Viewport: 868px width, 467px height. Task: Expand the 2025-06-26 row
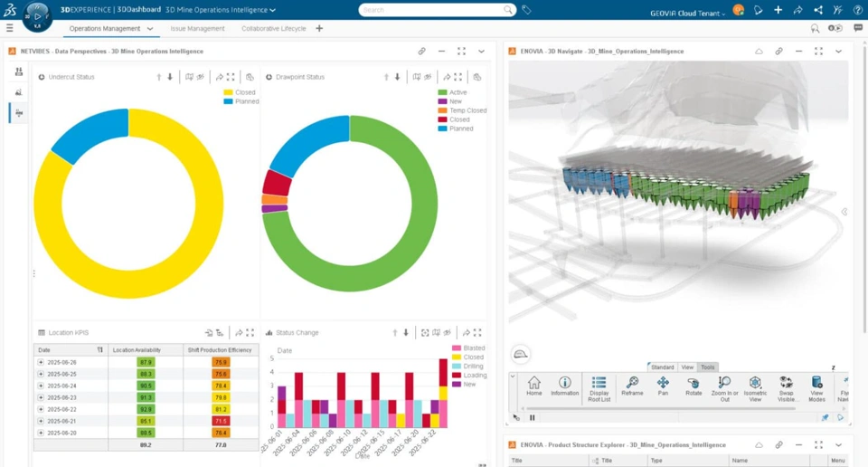tap(41, 362)
